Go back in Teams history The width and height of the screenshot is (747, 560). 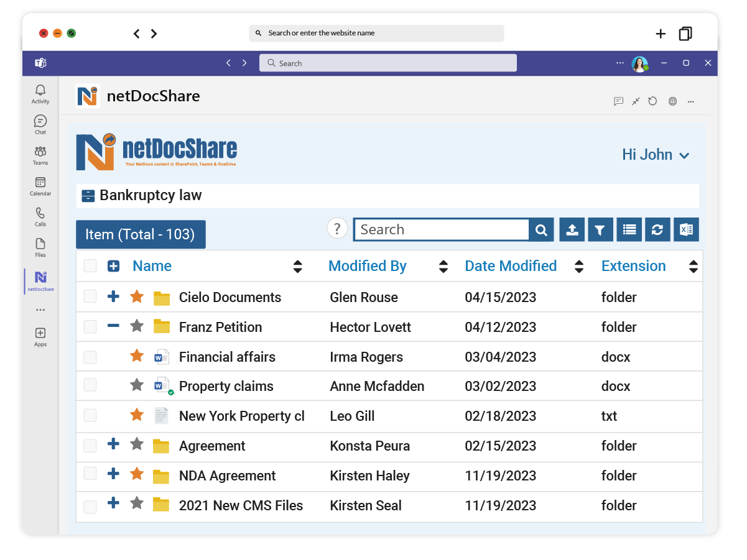point(228,63)
